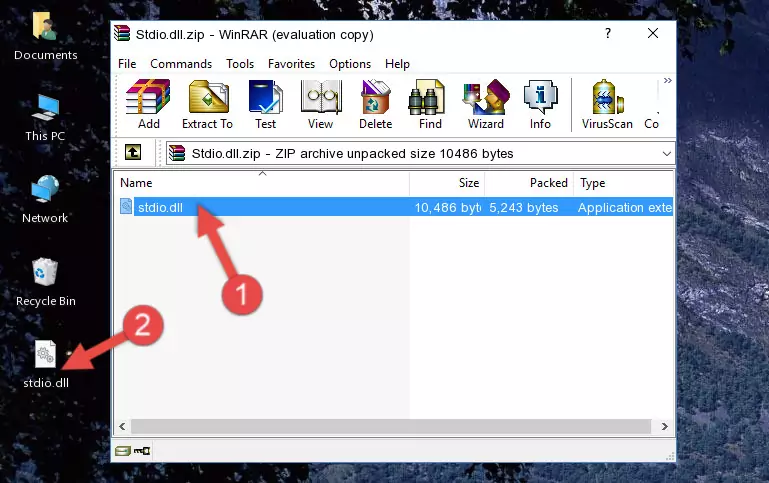
Task: Click the title bar question mark help button
Action: (x=608, y=33)
